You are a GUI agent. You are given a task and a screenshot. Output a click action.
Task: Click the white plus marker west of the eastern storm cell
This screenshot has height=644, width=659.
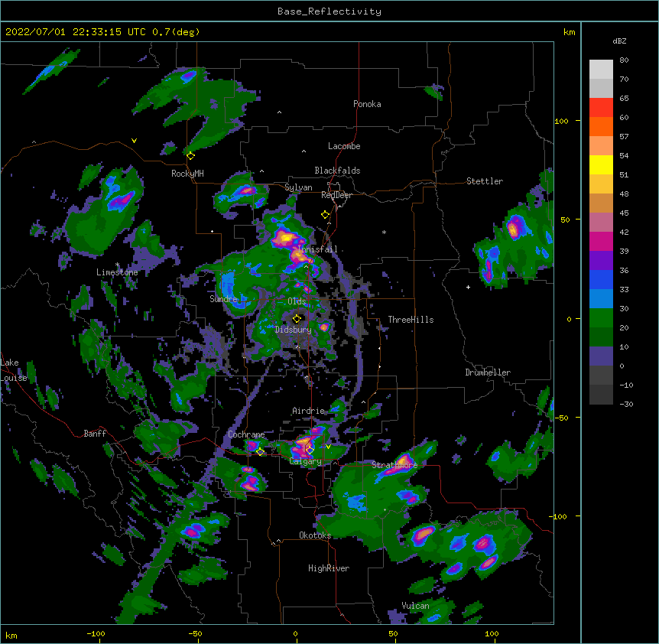pyautogui.click(x=468, y=287)
